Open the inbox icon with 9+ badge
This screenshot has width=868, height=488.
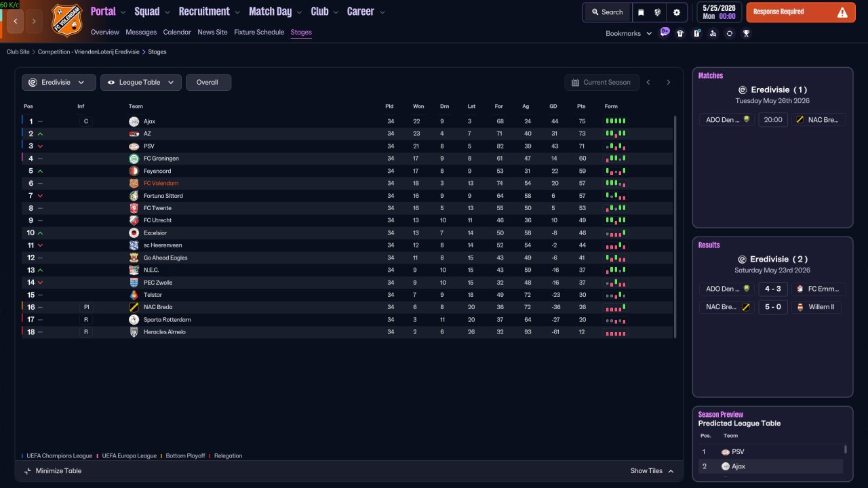pyautogui.click(x=665, y=33)
